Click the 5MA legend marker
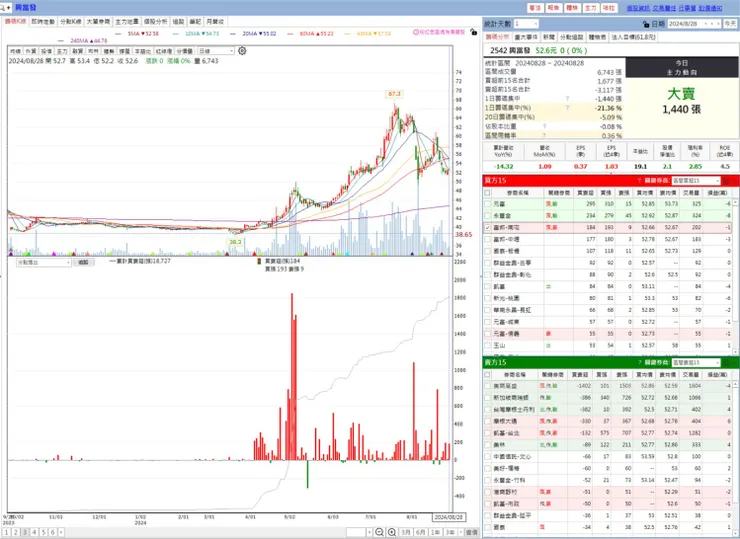The image size is (740, 539). (x=118, y=34)
